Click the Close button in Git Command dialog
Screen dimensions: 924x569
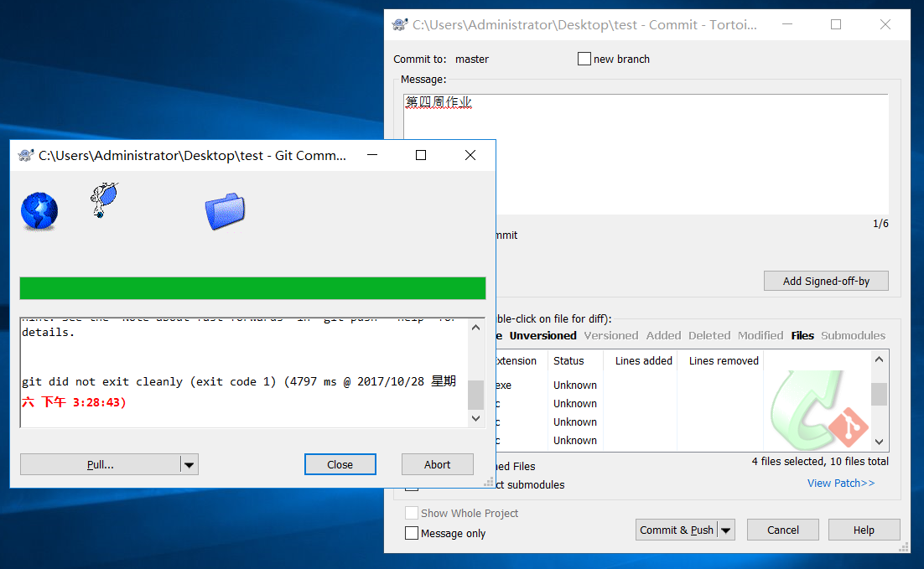(x=340, y=465)
